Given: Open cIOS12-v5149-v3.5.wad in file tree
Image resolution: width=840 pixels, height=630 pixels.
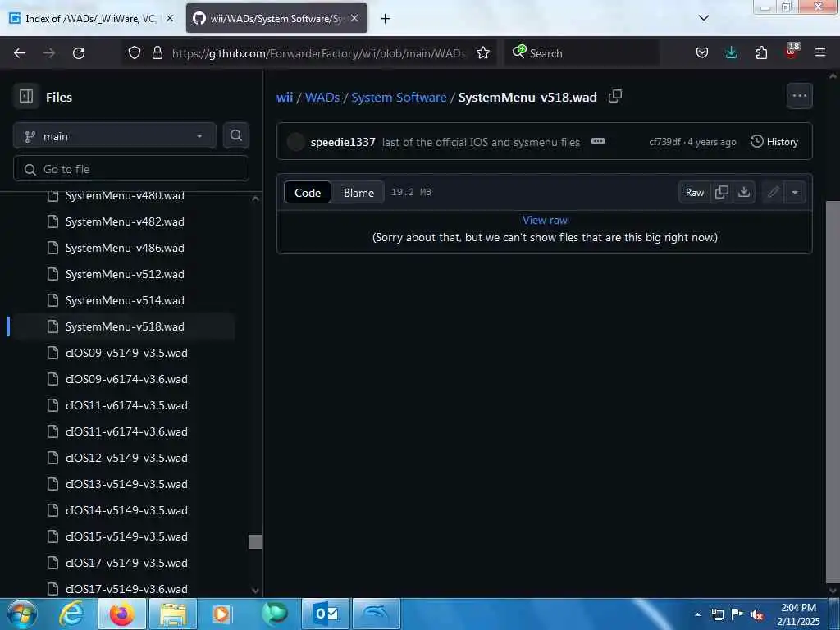Looking at the screenshot, I should [x=125, y=458].
